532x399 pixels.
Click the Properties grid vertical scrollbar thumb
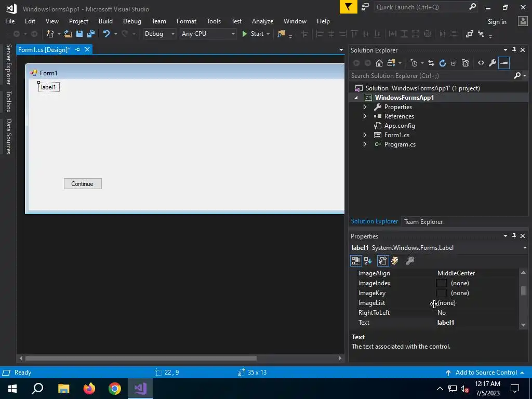tap(524, 290)
